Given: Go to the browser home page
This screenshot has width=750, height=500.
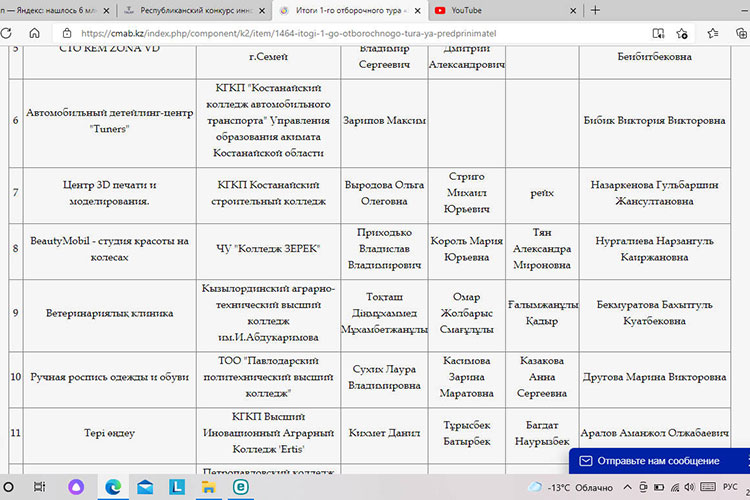Looking at the screenshot, I should pos(34,33).
